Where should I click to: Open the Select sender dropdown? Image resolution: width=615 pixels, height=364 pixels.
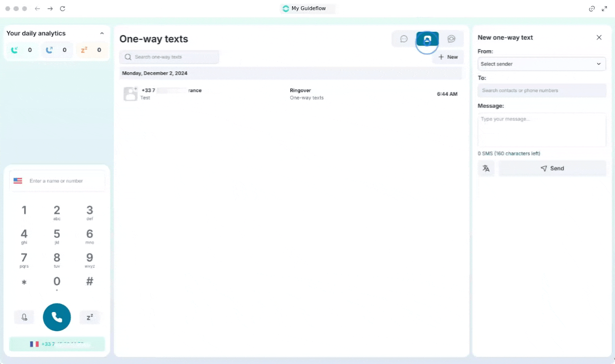[x=541, y=64]
